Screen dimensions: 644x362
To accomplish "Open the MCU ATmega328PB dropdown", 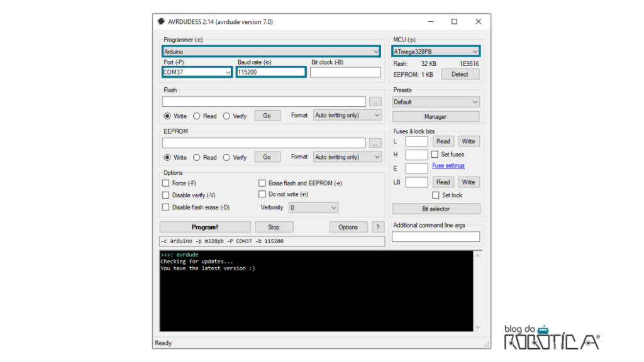I will tap(436, 52).
